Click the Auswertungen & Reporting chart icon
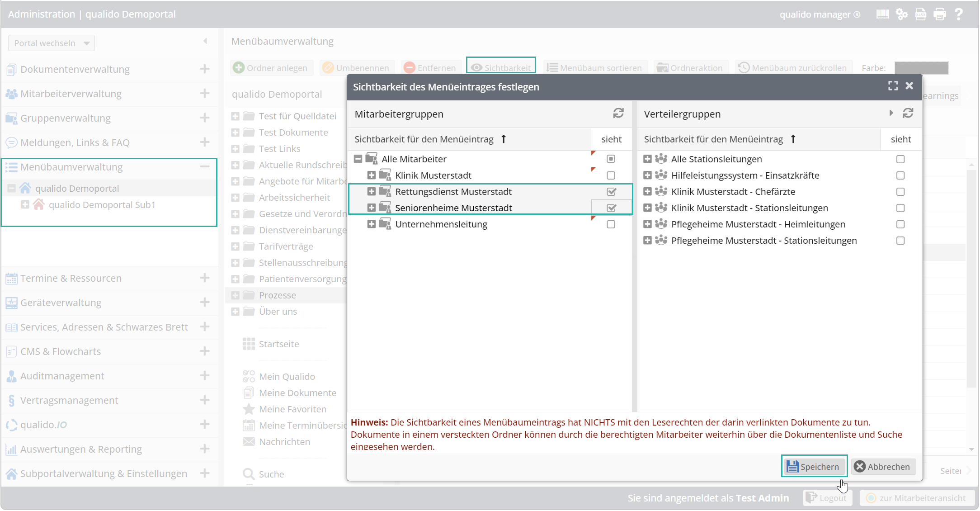980x511 pixels. pyautogui.click(x=11, y=449)
